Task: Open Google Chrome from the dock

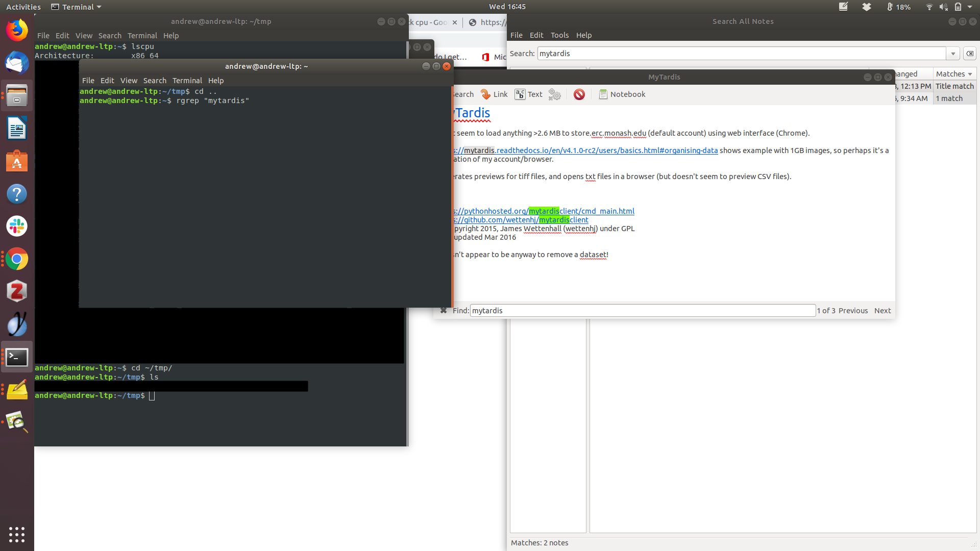Action: pyautogui.click(x=17, y=259)
